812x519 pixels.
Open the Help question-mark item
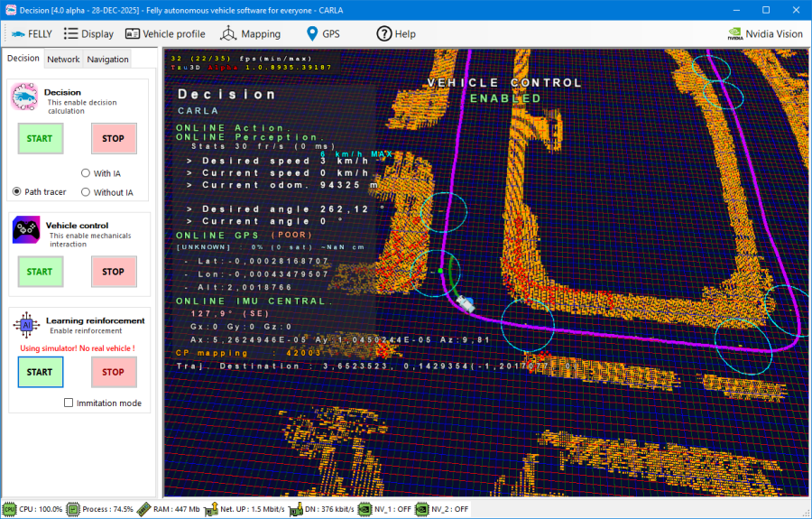384,33
